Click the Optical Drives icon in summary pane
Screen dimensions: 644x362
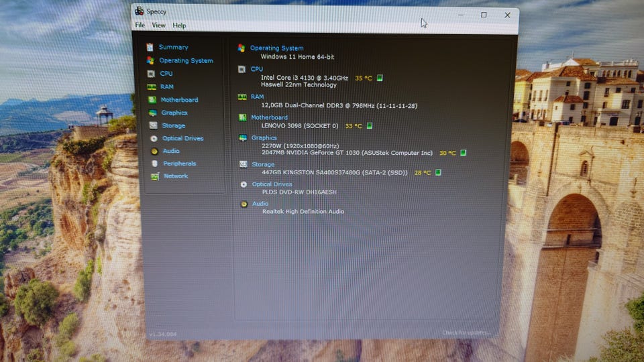click(x=244, y=185)
